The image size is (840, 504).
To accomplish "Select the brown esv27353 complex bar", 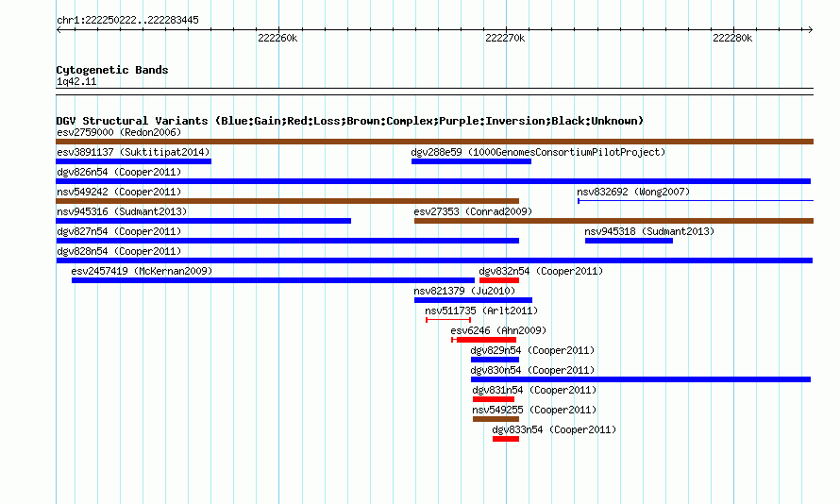I will (613, 221).
